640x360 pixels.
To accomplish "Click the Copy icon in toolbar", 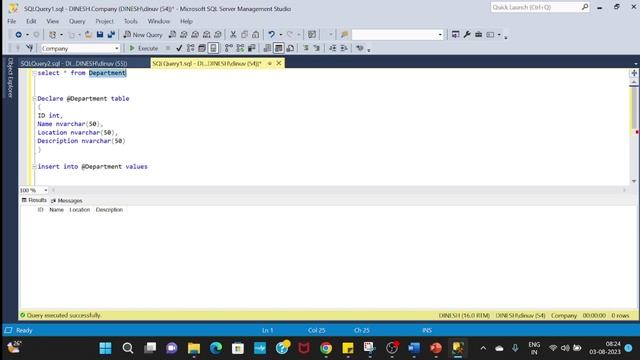I will tap(244, 35).
